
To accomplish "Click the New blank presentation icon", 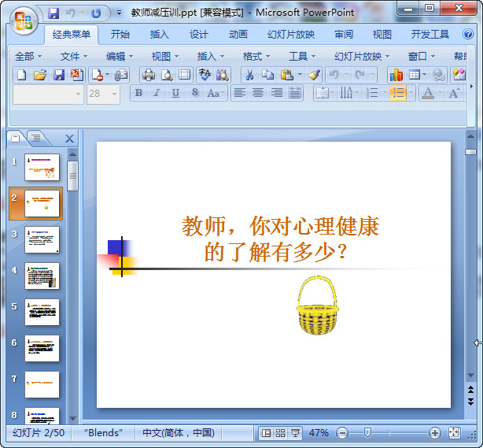I will (x=22, y=75).
